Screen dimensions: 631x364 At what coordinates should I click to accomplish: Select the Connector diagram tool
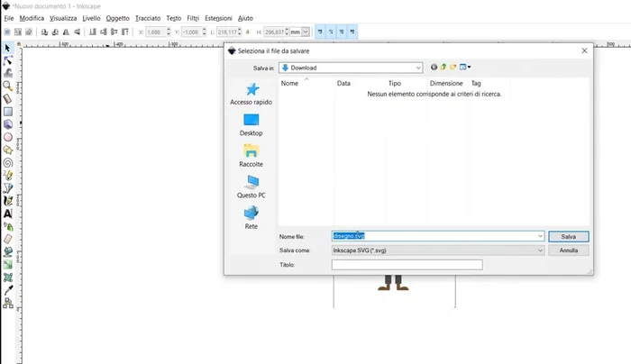click(x=7, y=303)
